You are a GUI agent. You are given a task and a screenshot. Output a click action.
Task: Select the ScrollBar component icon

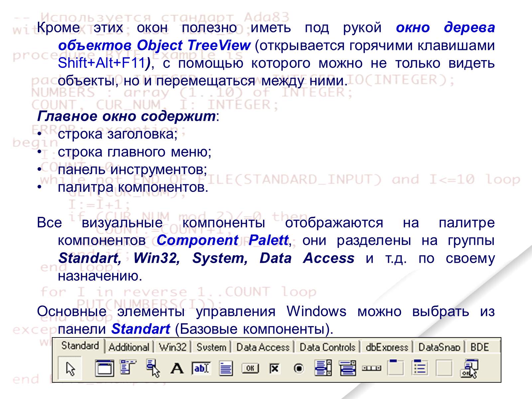click(x=371, y=368)
